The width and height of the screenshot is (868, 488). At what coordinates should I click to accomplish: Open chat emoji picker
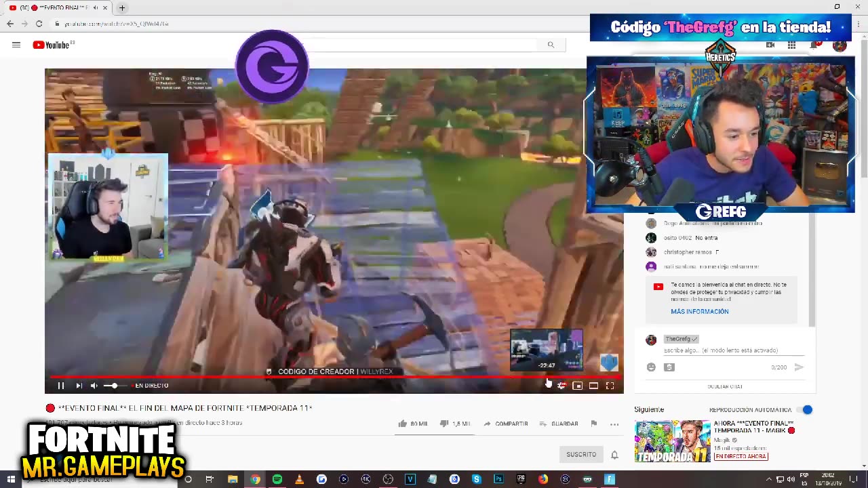(x=651, y=367)
